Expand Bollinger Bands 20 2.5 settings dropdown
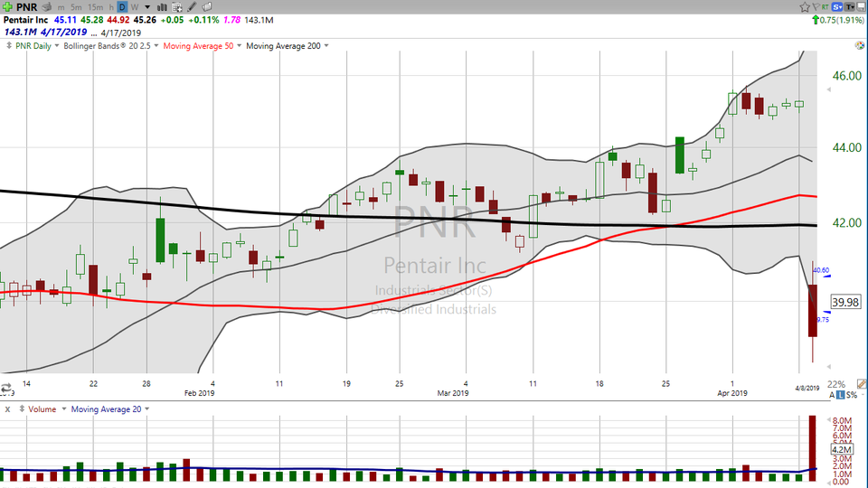The width and height of the screenshot is (868, 488). pos(156,46)
